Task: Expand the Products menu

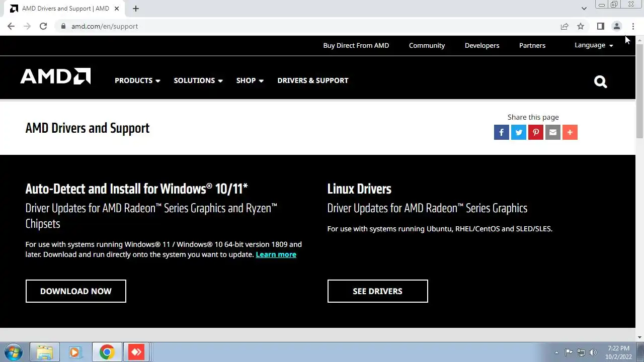Action: pos(137,80)
